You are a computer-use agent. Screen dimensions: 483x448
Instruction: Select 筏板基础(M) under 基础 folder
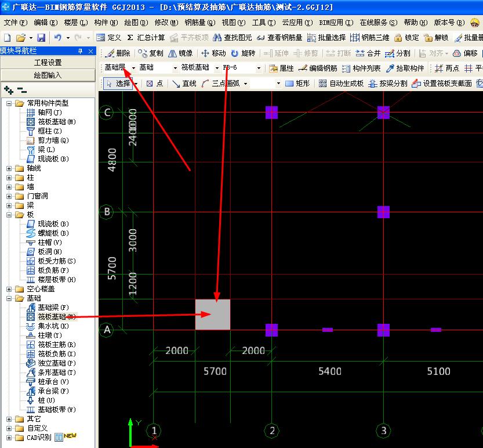pyautogui.click(x=57, y=317)
